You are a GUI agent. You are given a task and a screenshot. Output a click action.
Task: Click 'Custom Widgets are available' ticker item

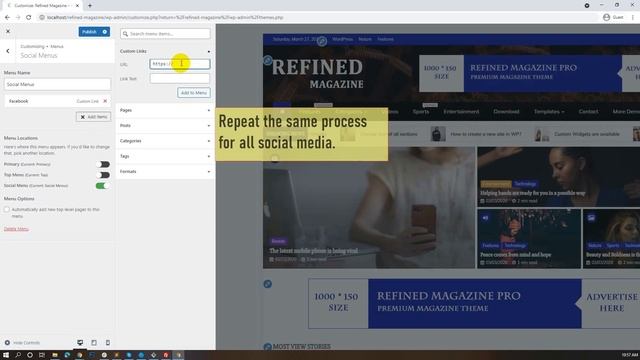coord(587,134)
